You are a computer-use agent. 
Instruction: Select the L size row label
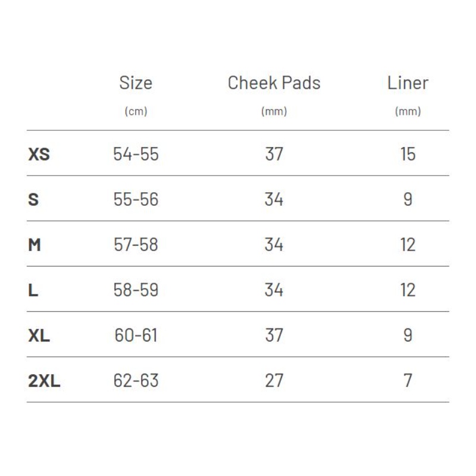pos(33,290)
